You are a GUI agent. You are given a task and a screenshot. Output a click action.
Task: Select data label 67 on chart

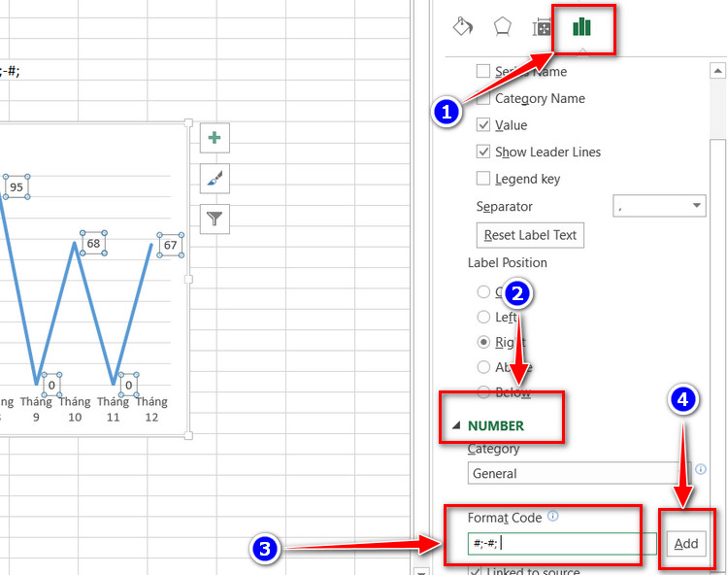(x=171, y=245)
